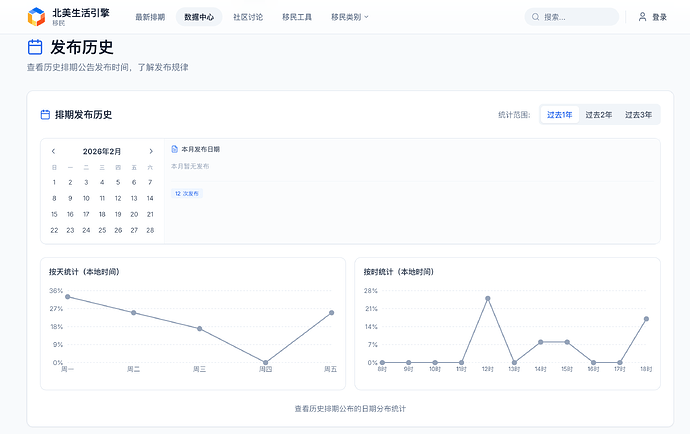Click 周四 data point on daily chart

[265, 363]
